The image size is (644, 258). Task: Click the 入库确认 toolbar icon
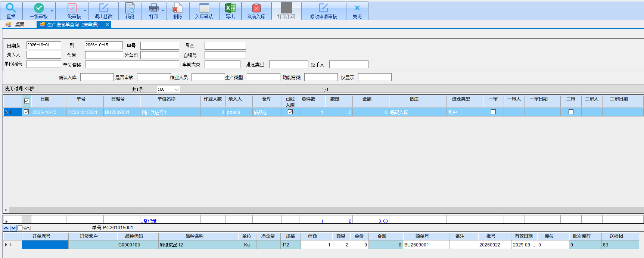pyautogui.click(x=204, y=7)
